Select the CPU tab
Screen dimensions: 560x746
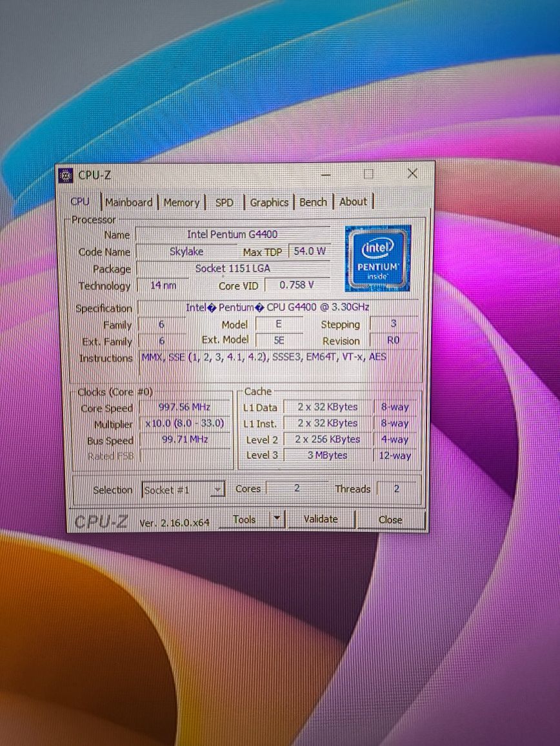pyautogui.click(x=80, y=201)
